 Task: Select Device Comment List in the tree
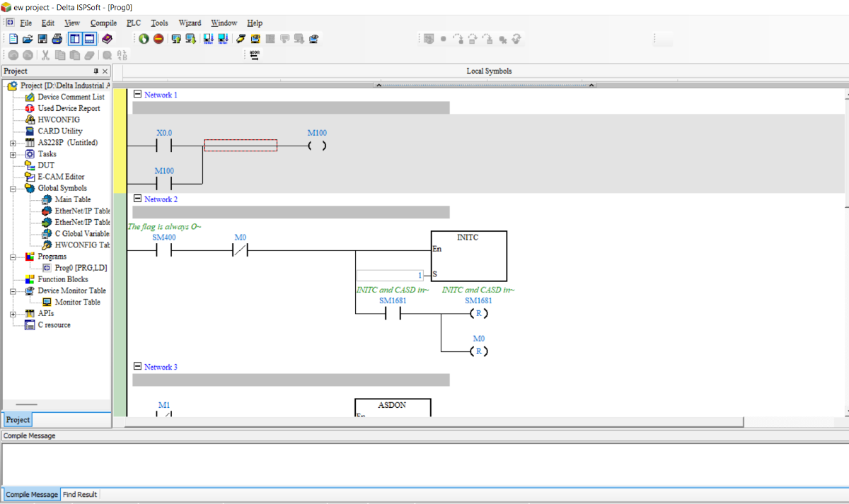(71, 97)
